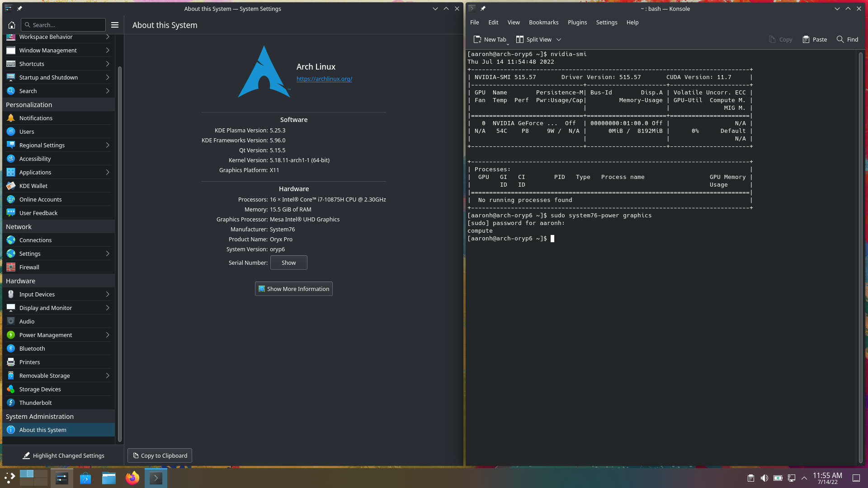
Task: Open the View menu in Konsole
Action: [514, 22]
